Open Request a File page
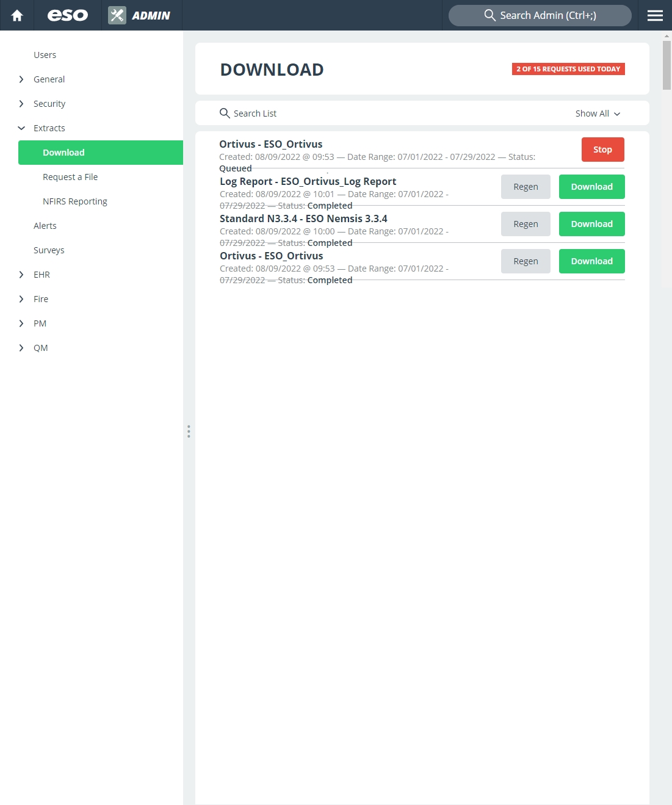This screenshot has height=805, width=672. click(x=70, y=177)
